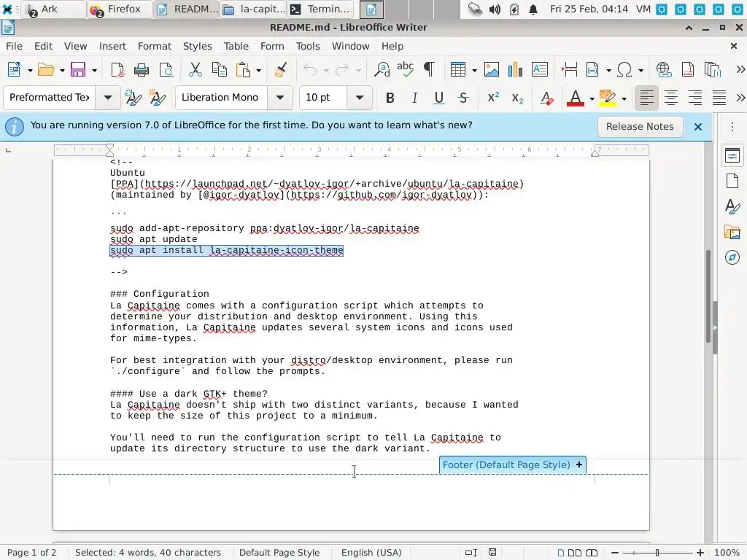Toggle Print Preview
Viewport: 747px width, 560px height.
point(166,70)
